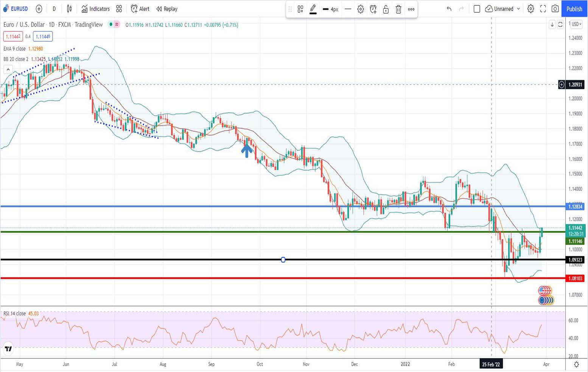
Task: Expand the Unnamed layout dropdown arrow
Action: coord(518,9)
